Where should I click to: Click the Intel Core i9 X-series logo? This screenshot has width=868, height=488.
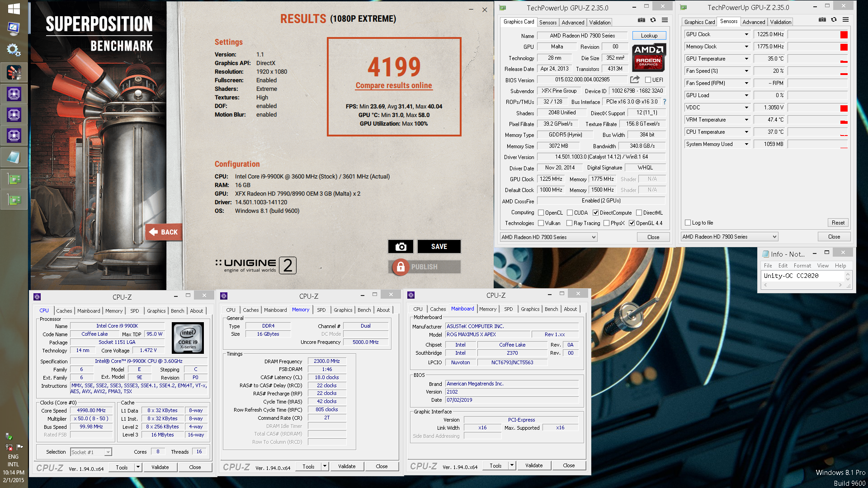188,338
